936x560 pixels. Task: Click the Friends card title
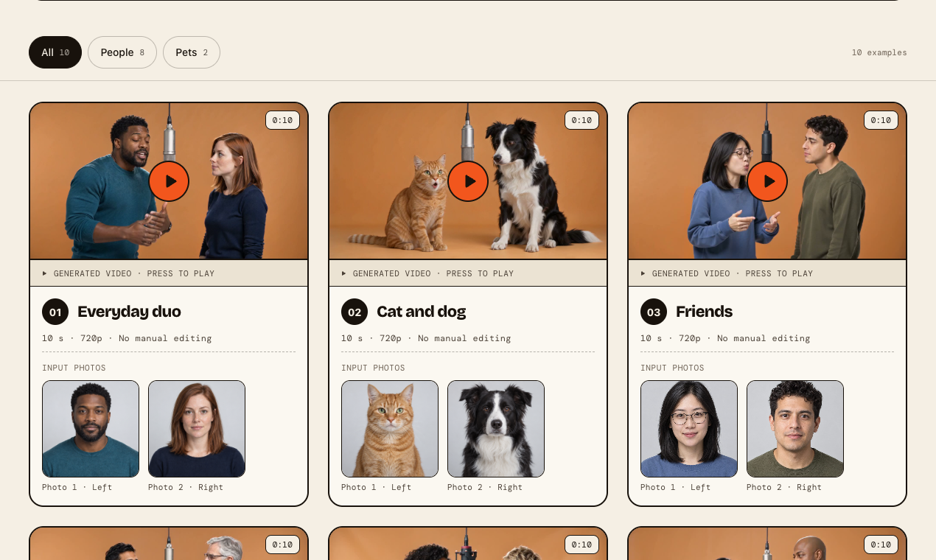coord(704,312)
